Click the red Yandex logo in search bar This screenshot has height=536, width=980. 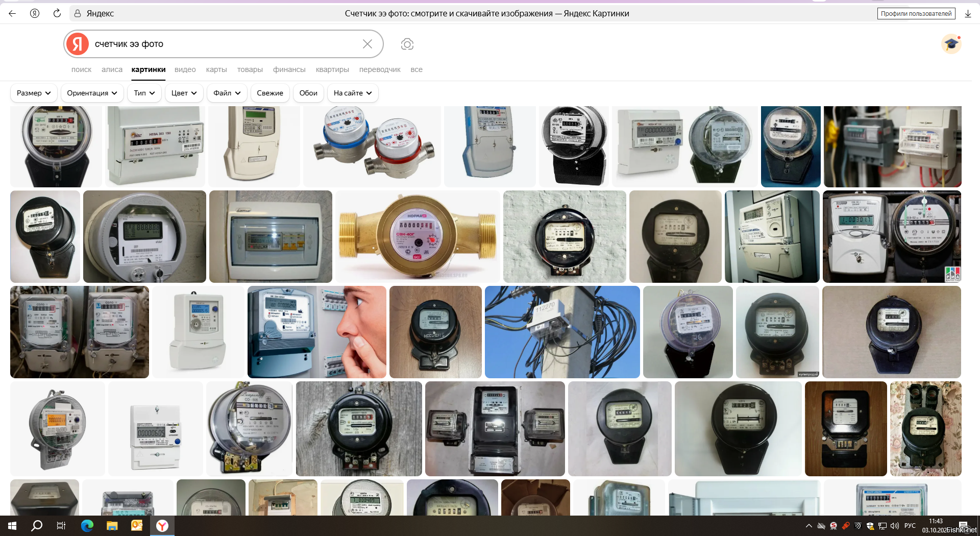point(78,44)
